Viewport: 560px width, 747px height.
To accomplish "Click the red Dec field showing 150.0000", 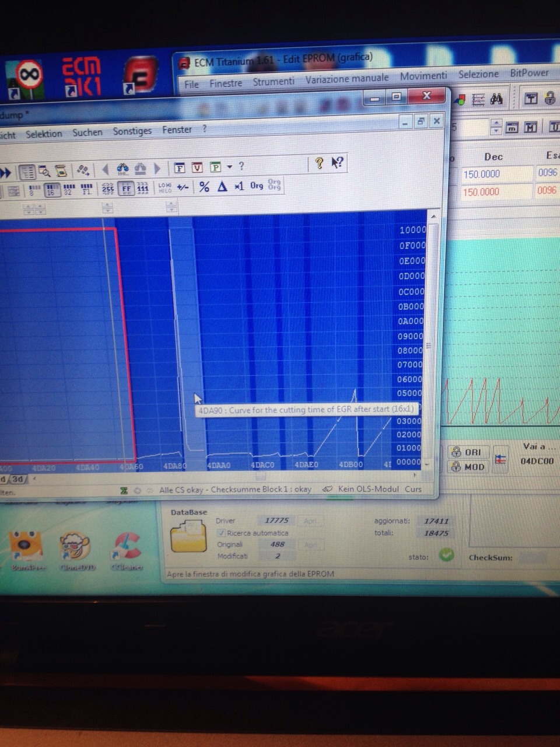I will (x=497, y=191).
